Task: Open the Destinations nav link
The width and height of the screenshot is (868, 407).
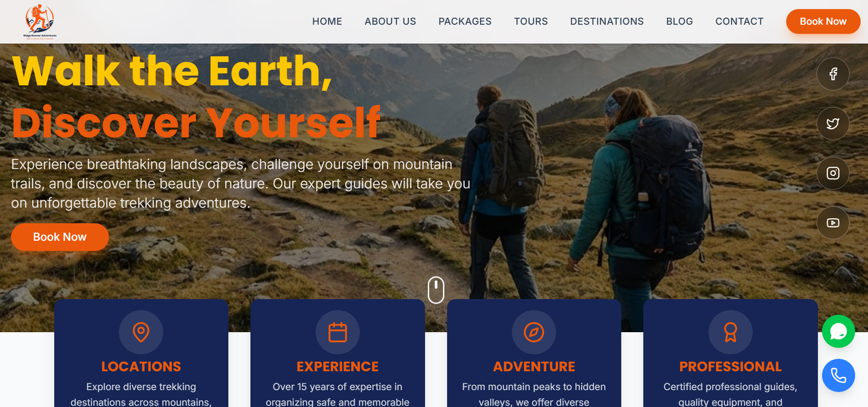Action: coord(607,22)
